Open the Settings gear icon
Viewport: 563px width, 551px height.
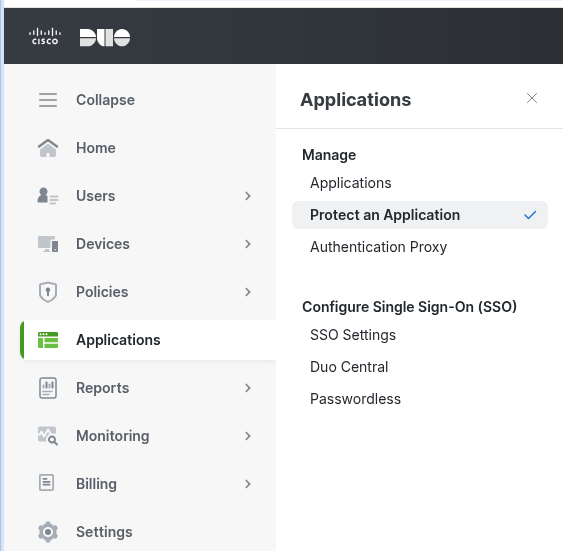coord(48,532)
